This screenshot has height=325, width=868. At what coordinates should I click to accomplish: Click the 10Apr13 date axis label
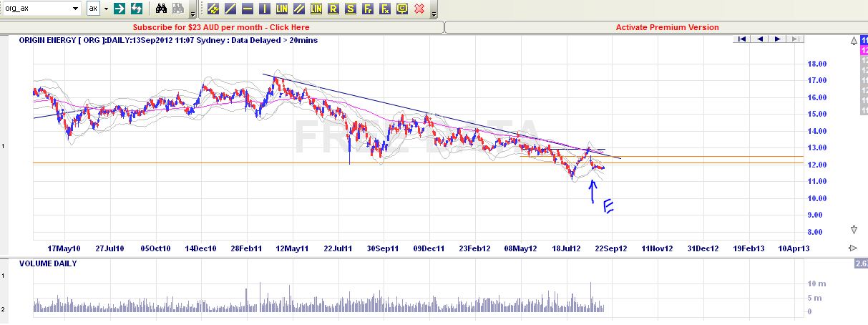coord(794,248)
